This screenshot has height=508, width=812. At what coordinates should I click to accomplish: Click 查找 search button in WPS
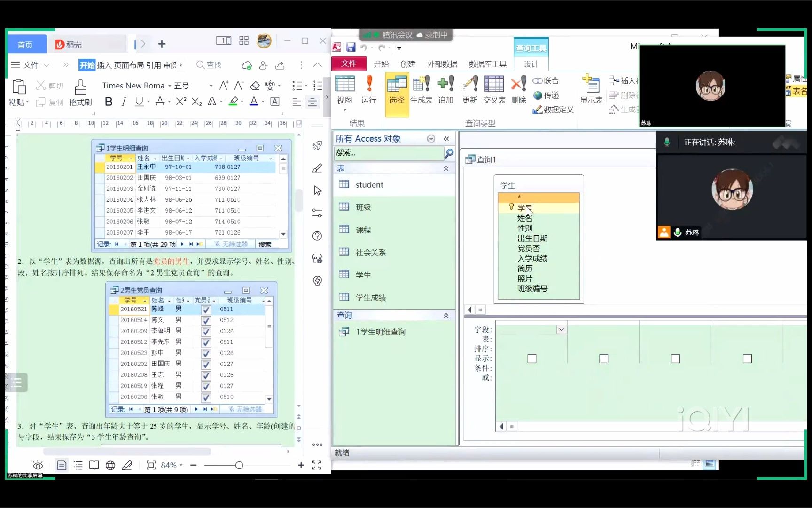[209, 65]
